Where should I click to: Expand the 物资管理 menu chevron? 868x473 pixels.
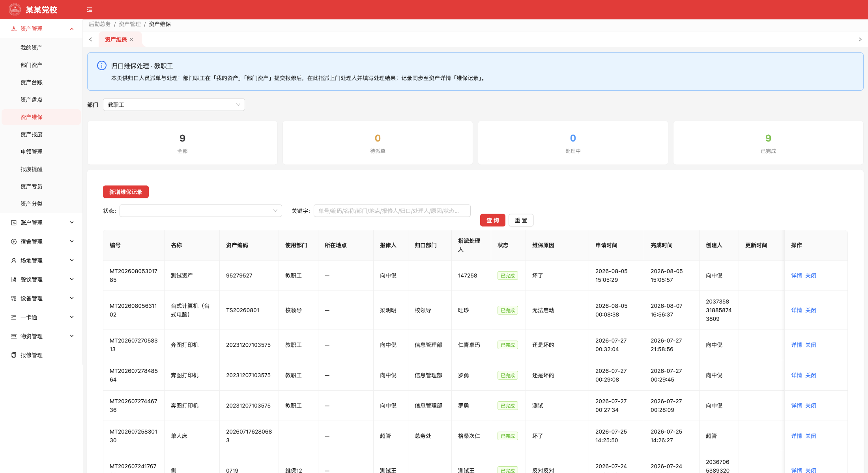tap(72, 336)
